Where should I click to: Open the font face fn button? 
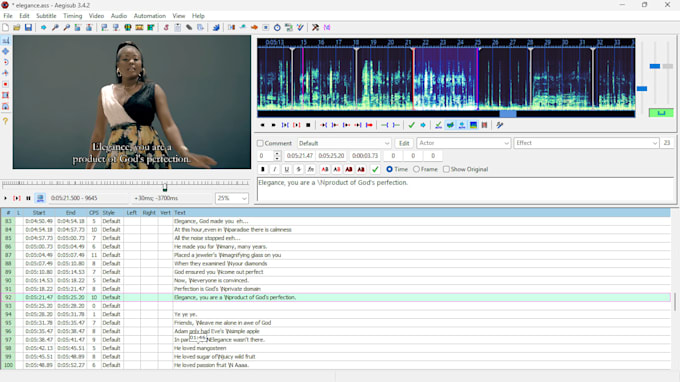(311, 169)
